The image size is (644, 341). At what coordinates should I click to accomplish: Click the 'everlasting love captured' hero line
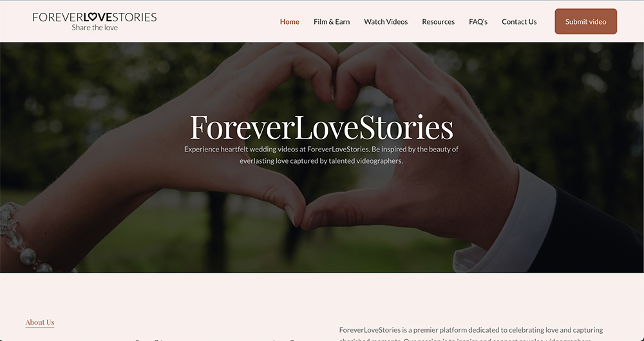321,161
